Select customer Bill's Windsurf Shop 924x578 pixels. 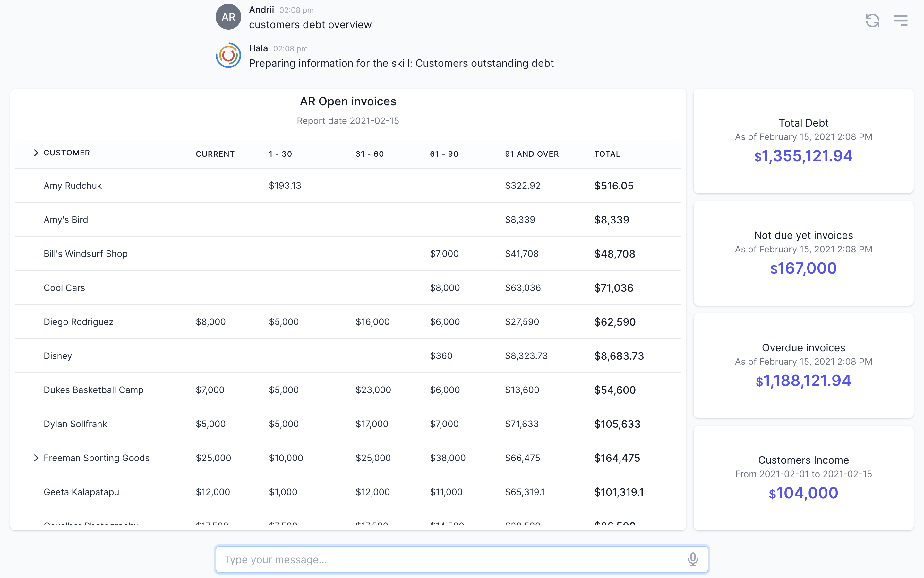click(x=86, y=254)
